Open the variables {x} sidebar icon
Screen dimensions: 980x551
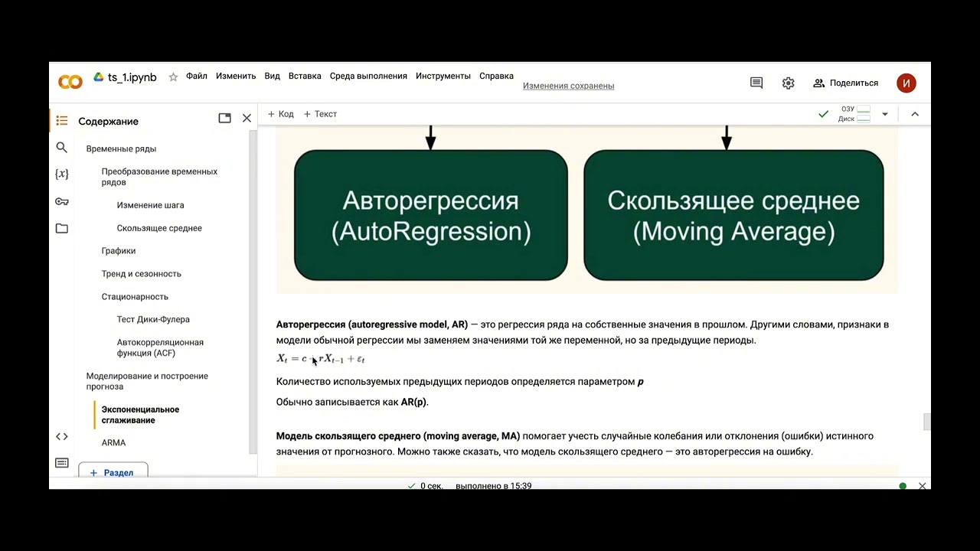click(x=62, y=174)
